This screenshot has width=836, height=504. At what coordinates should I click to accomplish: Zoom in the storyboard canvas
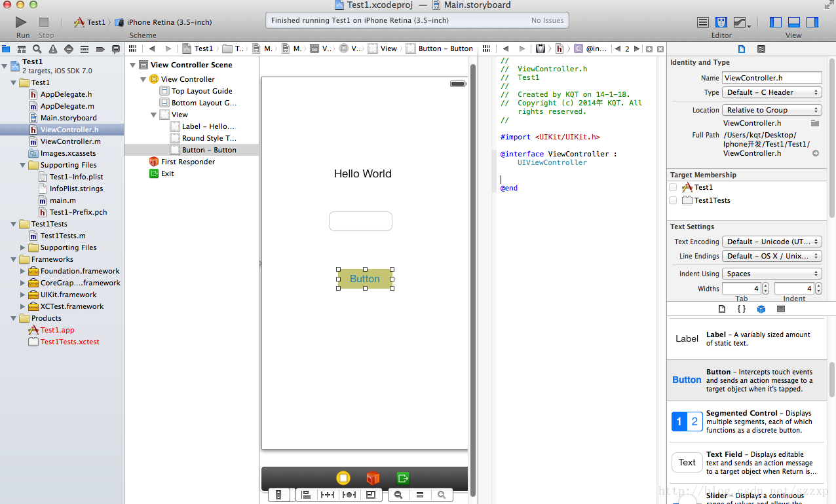point(442,495)
